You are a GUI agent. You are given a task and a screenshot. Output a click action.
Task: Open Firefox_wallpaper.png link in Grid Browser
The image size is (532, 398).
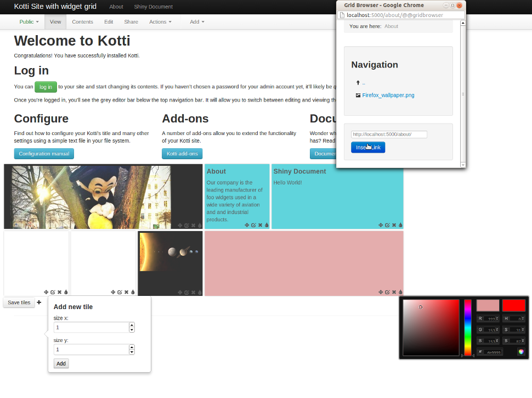point(388,95)
